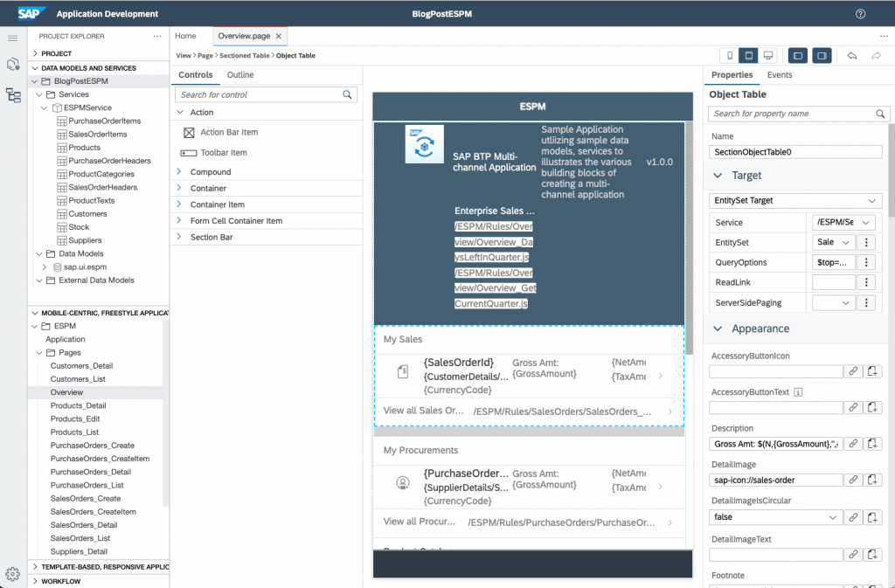
Task: Click the Name input field
Action: tap(795, 152)
